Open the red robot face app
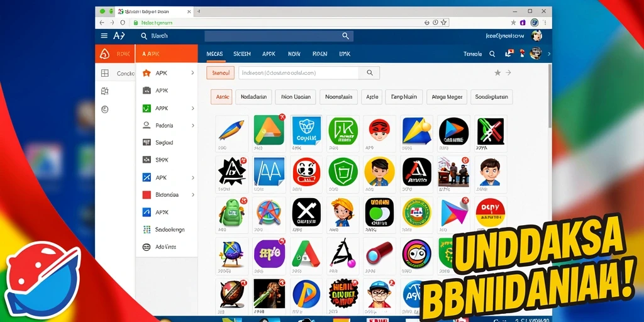Viewport: 644px width, 322px height. (x=306, y=172)
